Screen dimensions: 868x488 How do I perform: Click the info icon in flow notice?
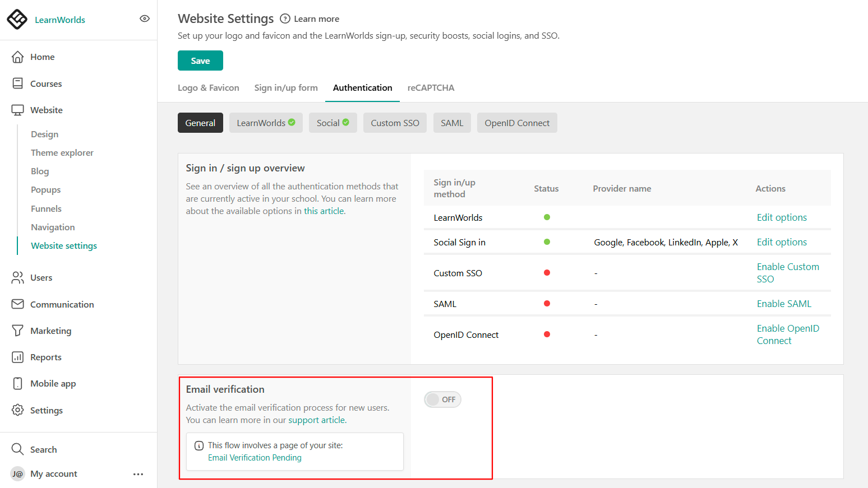click(199, 446)
